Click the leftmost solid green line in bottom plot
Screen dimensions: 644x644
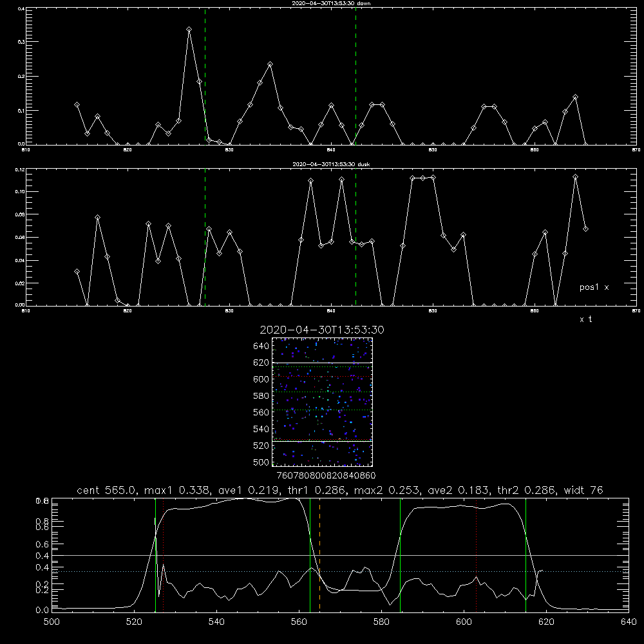pos(155,555)
